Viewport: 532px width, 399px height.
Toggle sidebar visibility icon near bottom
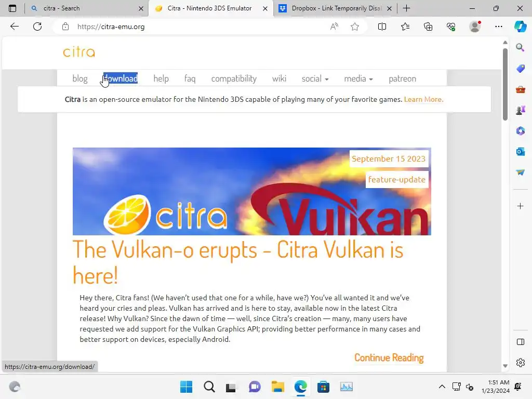(520, 342)
